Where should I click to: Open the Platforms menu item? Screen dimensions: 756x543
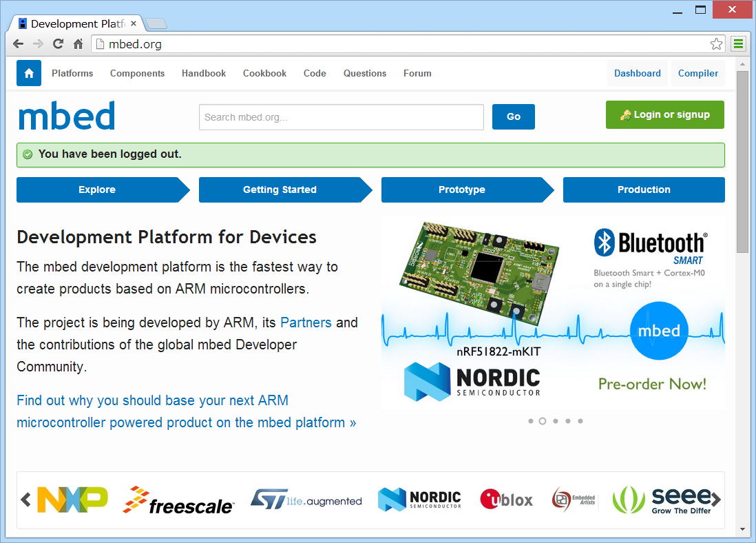tap(72, 73)
